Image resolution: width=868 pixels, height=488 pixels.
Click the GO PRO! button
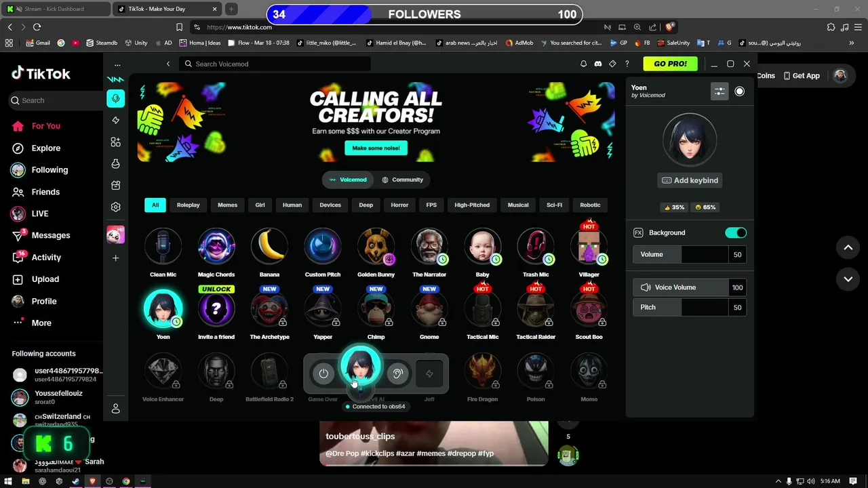pyautogui.click(x=670, y=64)
